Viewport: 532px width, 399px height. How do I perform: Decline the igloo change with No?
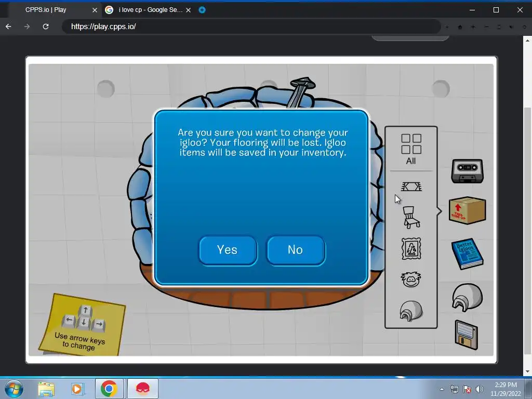point(296,250)
